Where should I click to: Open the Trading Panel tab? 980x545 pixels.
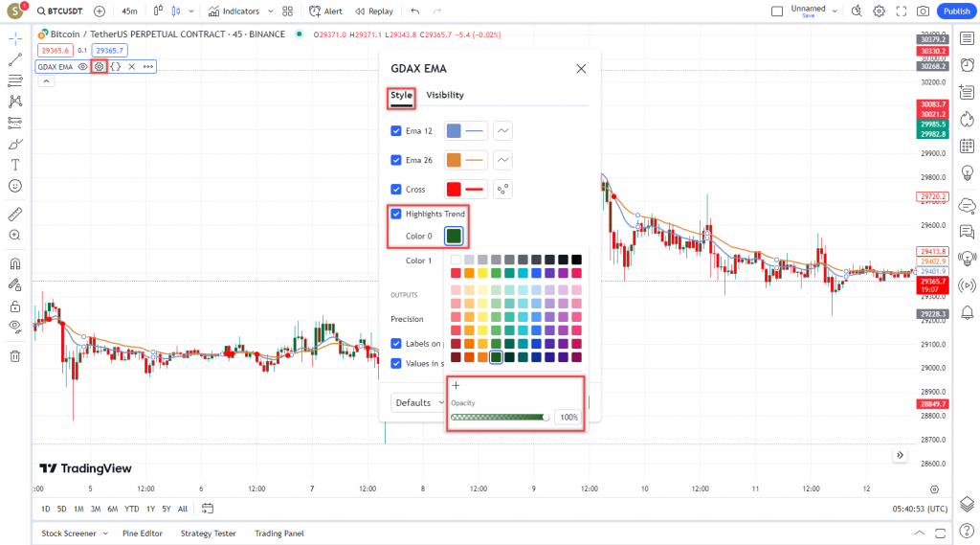pyautogui.click(x=279, y=534)
